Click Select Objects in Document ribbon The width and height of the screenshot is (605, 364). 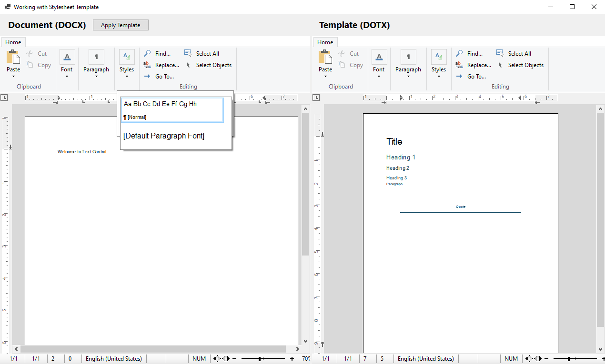pos(208,65)
